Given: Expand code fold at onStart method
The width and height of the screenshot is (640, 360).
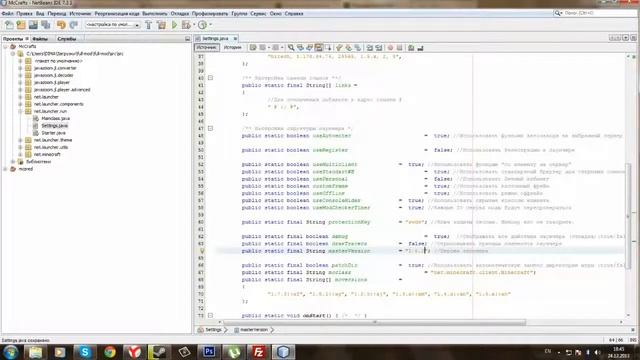Looking at the screenshot, I should (210, 316).
